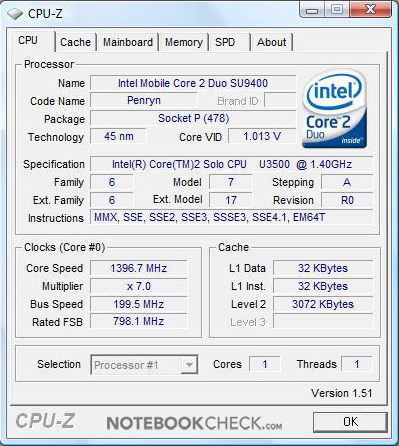This screenshot has width=399, height=446.
Task: Click the Penryn code name field
Action: point(144,100)
